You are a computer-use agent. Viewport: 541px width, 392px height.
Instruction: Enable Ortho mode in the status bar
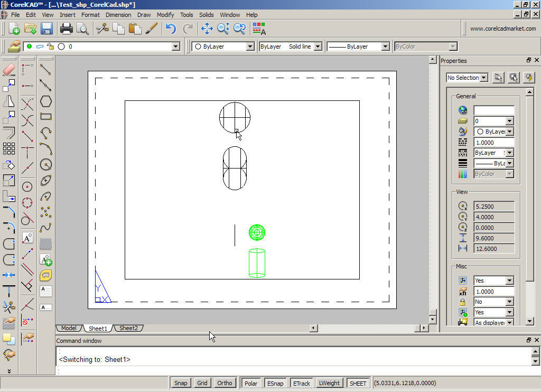225,383
